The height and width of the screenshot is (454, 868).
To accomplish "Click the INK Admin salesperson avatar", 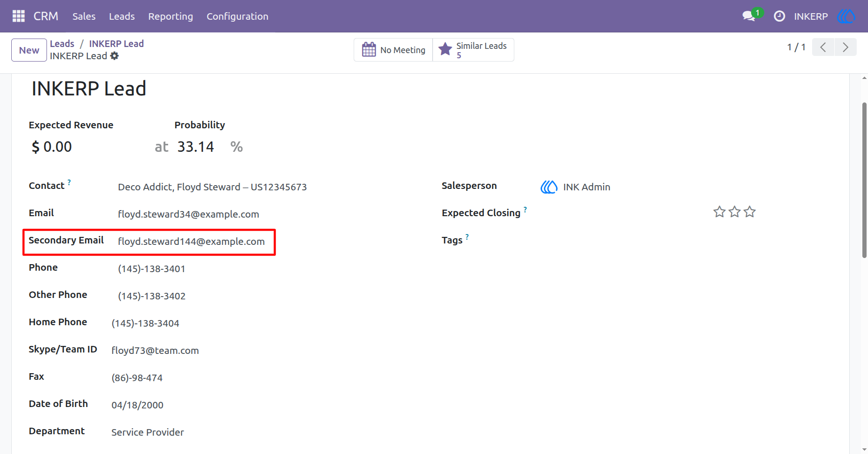I will click(x=549, y=187).
